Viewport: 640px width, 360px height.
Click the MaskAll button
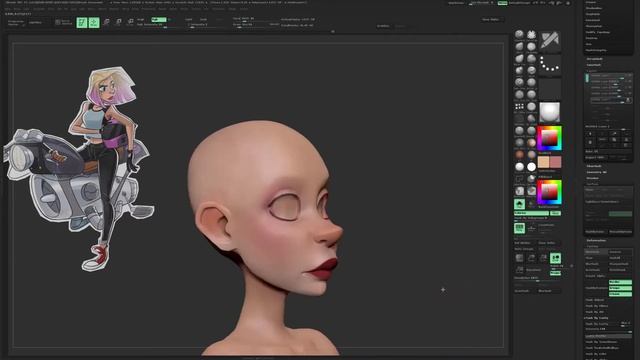tap(620, 258)
